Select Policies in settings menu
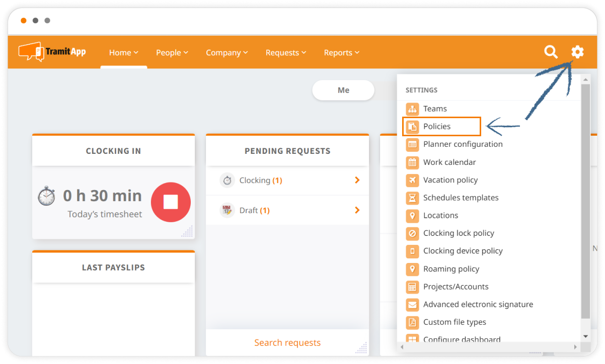 [x=437, y=126]
